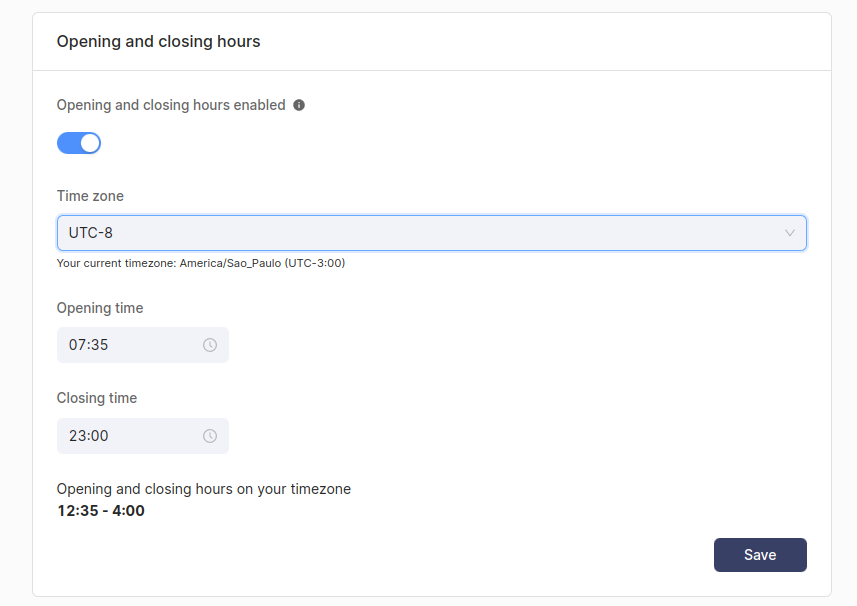Image resolution: width=857 pixels, height=606 pixels.
Task: Click the tooltip icon after the enabled setting
Action: [299, 104]
